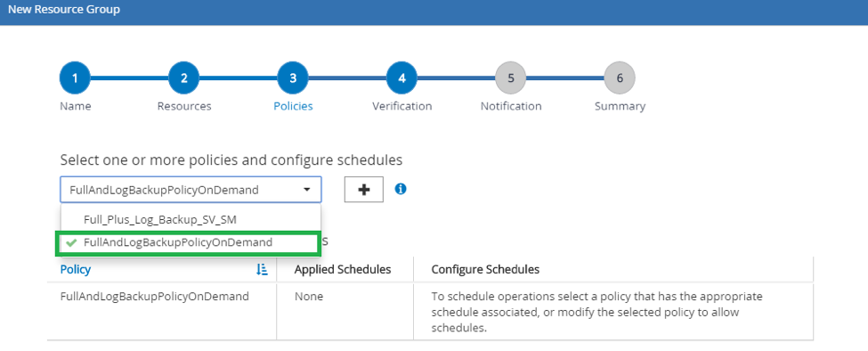
Task: Click the None applied schedules cell
Action: (309, 297)
